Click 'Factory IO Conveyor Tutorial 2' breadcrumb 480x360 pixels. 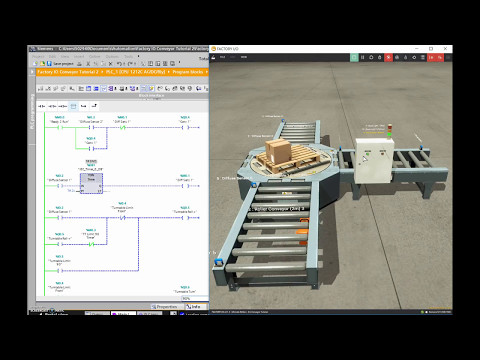coord(68,72)
